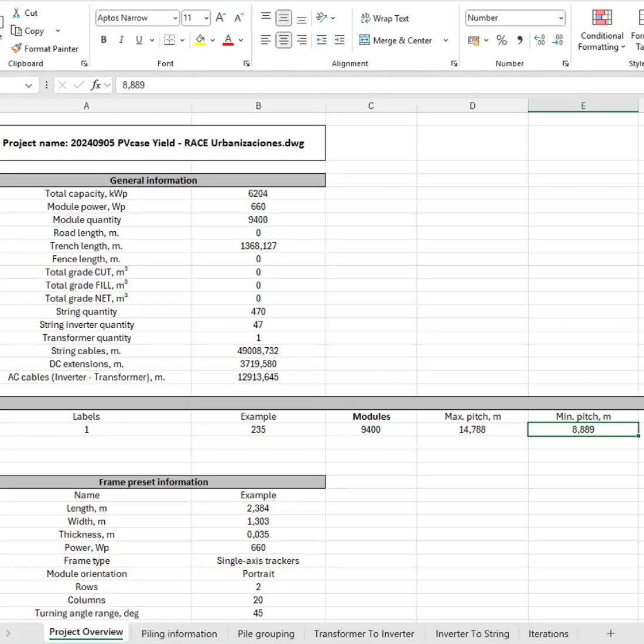Toggle Italic formatting
644x644 pixels.
121,40
